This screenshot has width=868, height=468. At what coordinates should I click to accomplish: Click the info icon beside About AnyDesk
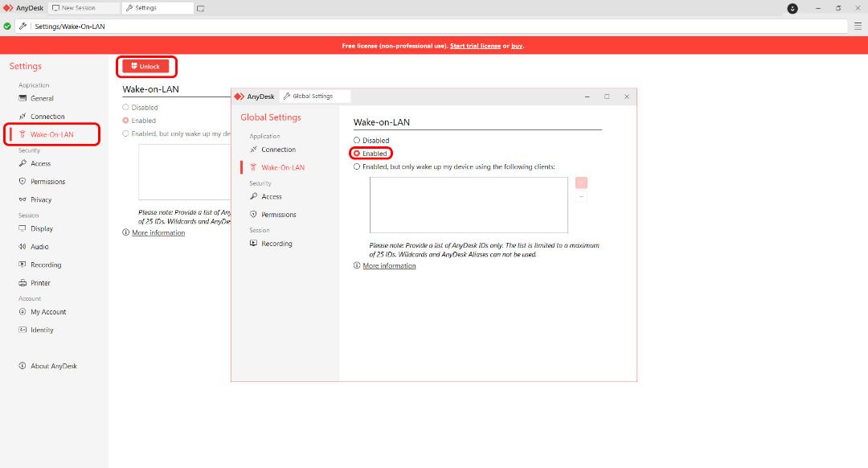coord(23,366)
